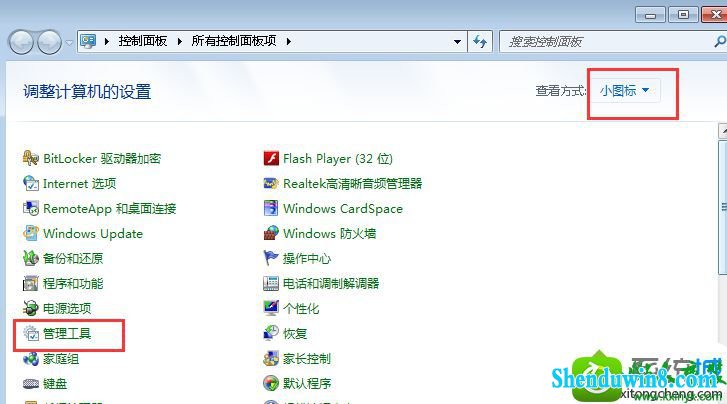The image size is (727, 404).
Task: Open the 程序和功能 link
Action: point(73,283)
